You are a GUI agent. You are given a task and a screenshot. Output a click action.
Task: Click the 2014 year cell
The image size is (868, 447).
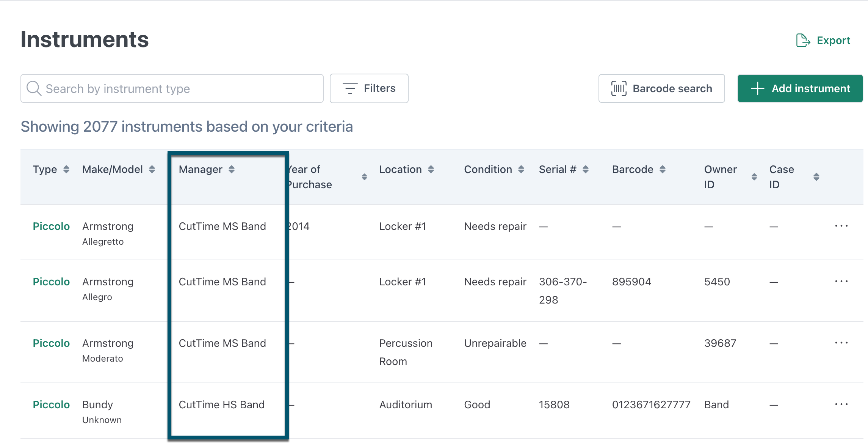(x=299, y=226)
